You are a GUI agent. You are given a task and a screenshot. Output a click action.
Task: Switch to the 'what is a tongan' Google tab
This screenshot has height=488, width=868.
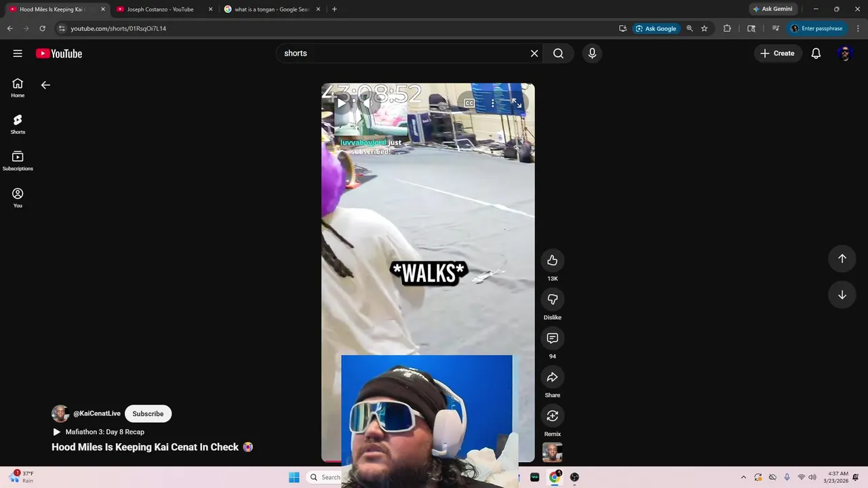271,9
